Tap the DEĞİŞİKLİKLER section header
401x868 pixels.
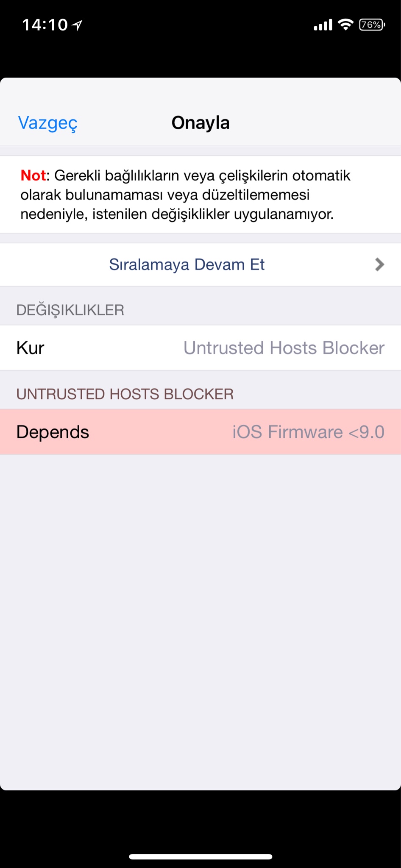click(x=70, y=310)
